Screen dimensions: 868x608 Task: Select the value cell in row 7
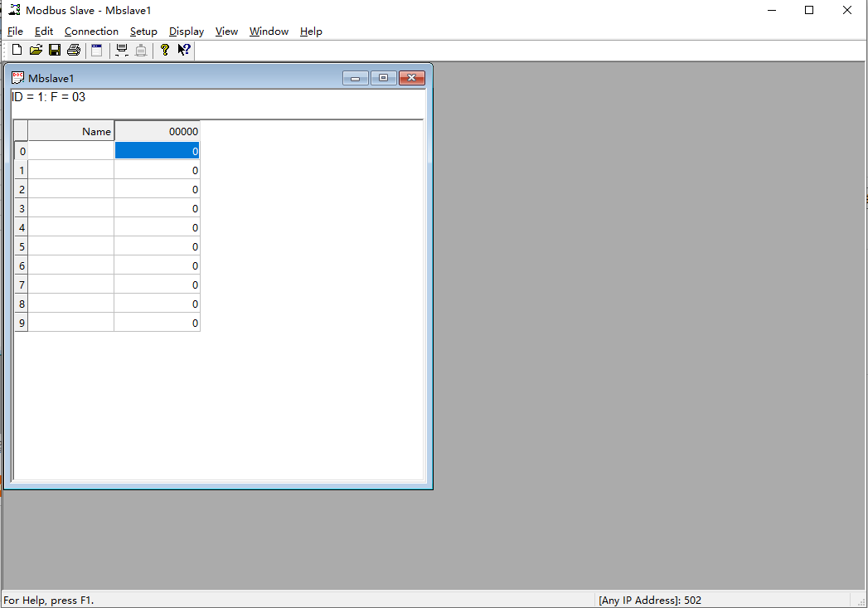[158, 285]
